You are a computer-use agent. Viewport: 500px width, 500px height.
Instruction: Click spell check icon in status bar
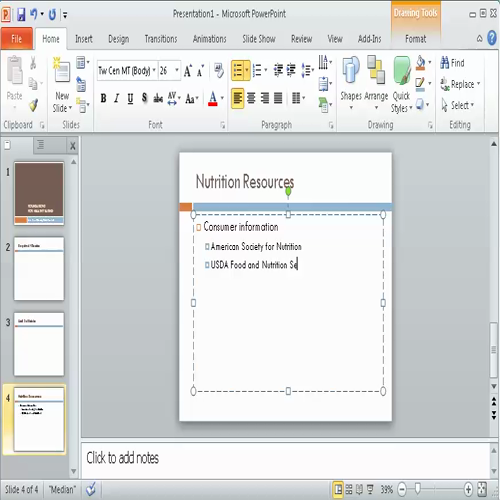pos(91,489)
